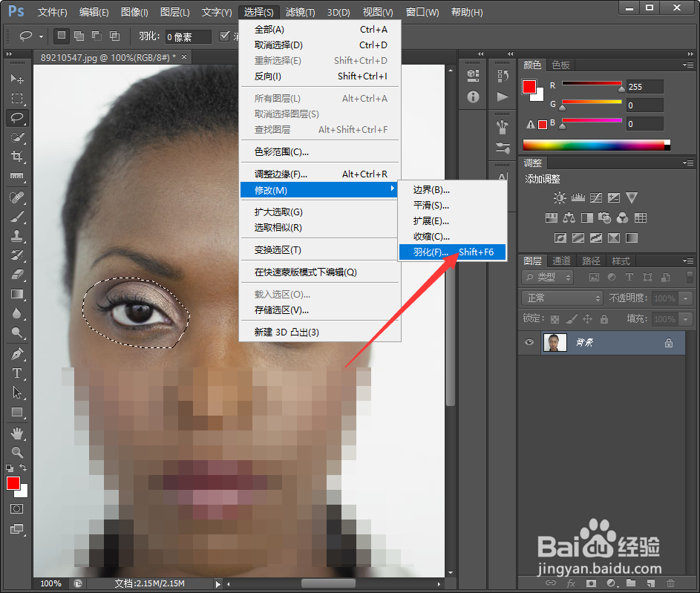Toggle lock position icon
The height and width of the screenshot is (593, 700).
tap(587, 319)
